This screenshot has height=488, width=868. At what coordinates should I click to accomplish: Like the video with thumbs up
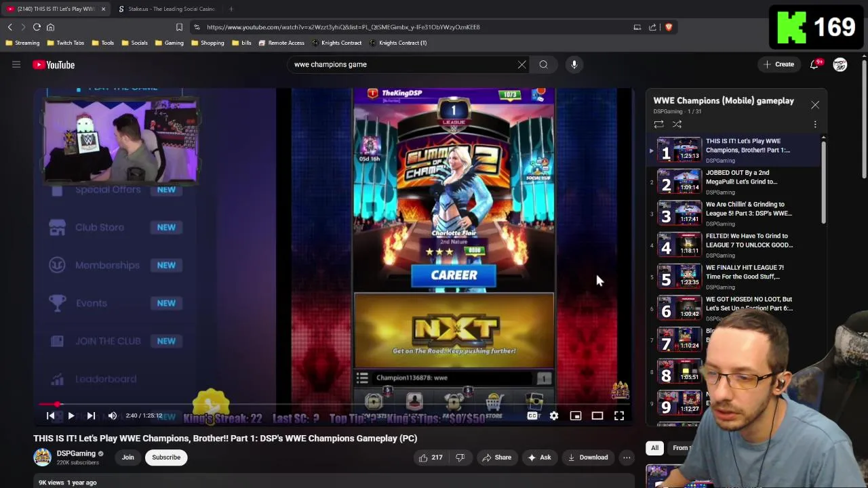click(430, 457)
